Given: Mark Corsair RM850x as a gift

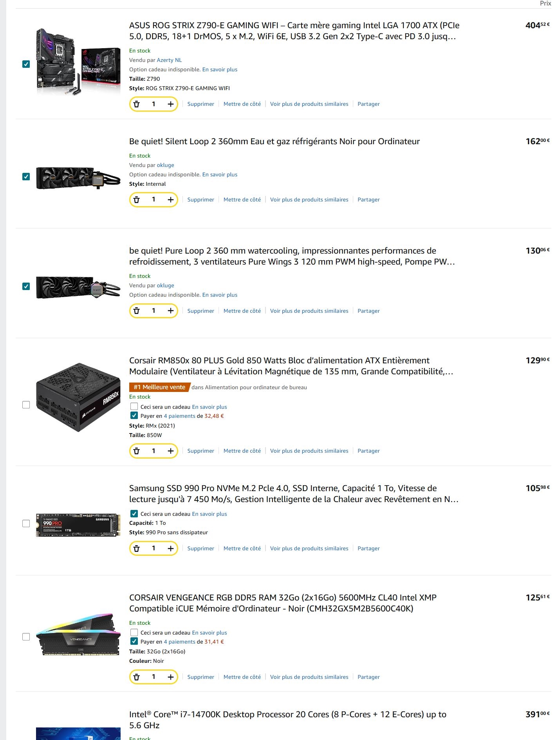Looking at the screenshot, I should click(x=134, y=407).
